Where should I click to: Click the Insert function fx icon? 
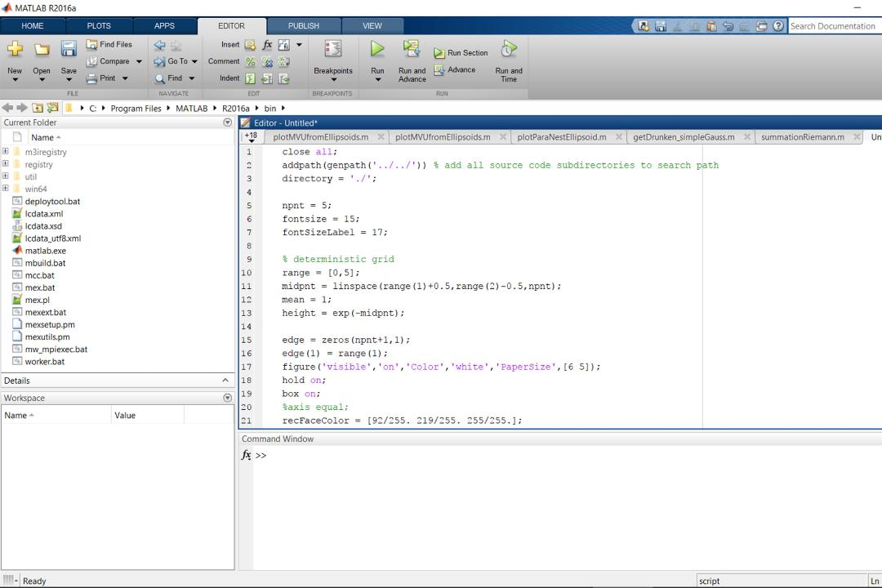pyautogui.click(x=267, y=44)
